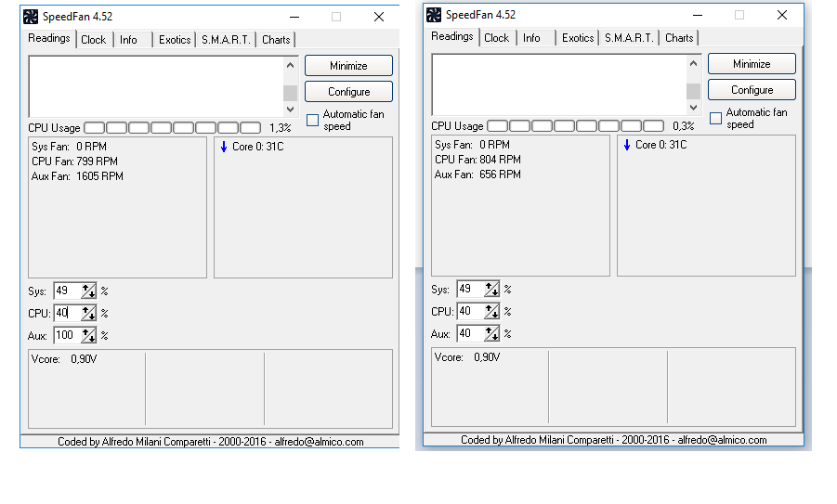
Task: Select 'Aux Fan: 1605 RPM' reading
Action: (77, 176)
